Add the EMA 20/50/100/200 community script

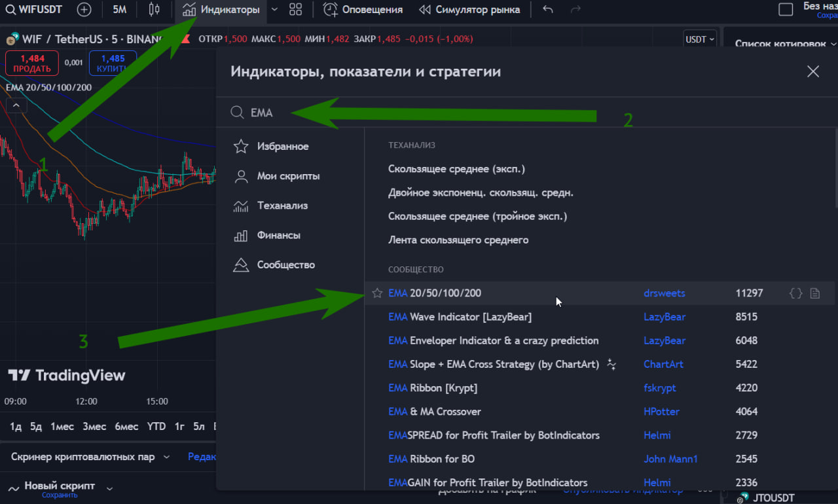[435, 293]
